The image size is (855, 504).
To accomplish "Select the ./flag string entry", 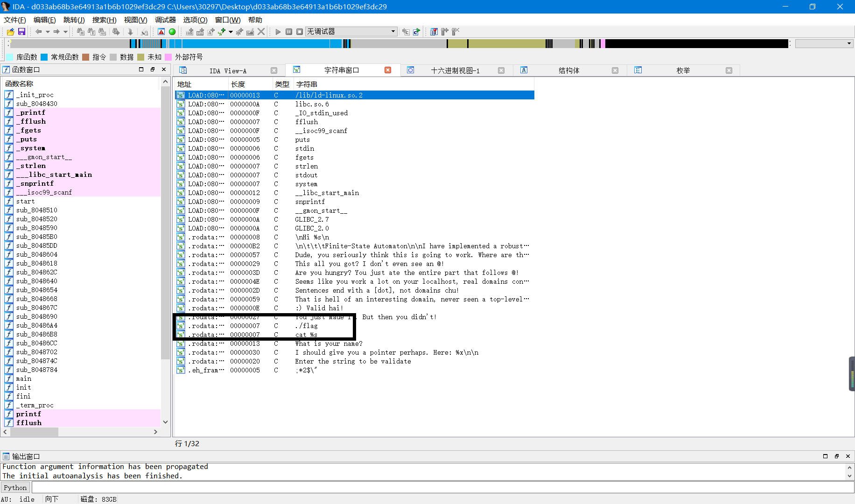I will [x=307, y=326].
